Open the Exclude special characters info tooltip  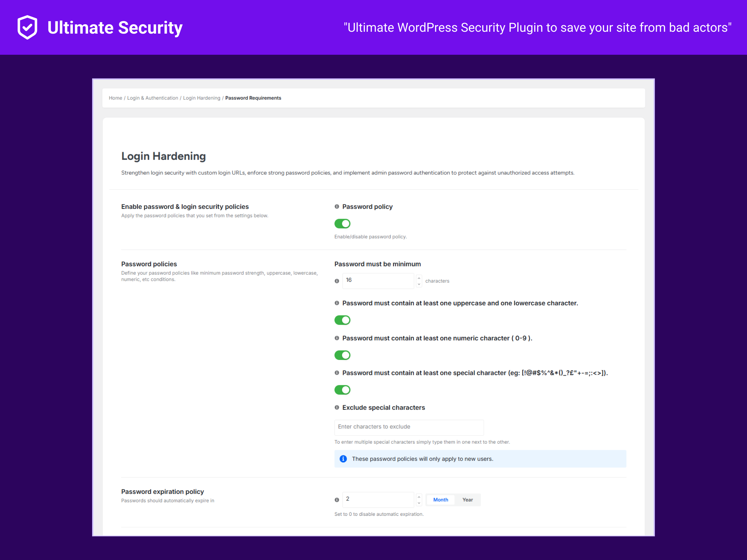click(x=337, y=408)
